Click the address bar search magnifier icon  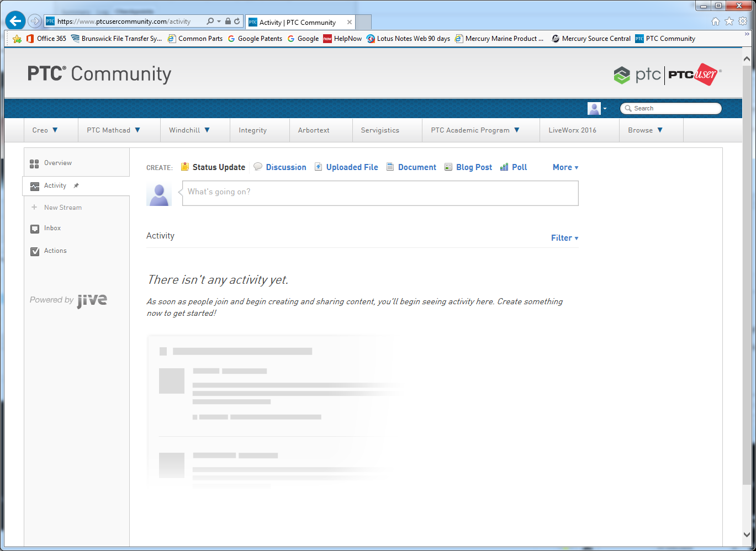click(x=210, y=22)
